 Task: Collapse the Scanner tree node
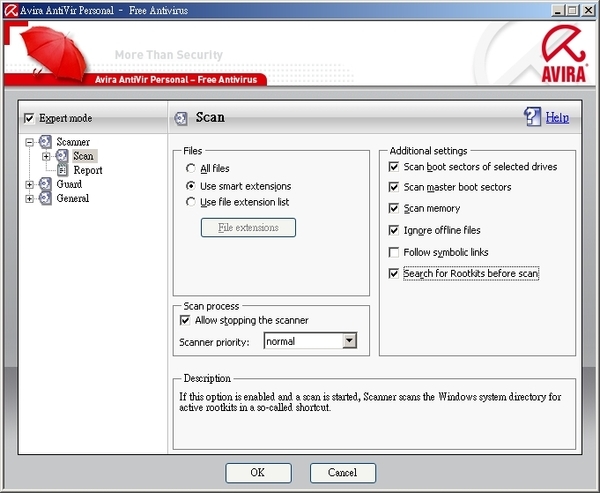29,142
